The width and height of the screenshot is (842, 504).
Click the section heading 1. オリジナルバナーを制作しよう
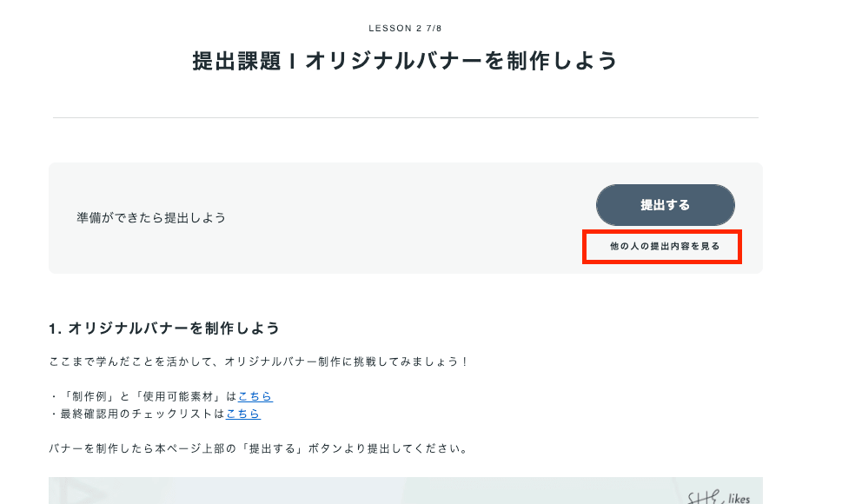pos(164,328)
